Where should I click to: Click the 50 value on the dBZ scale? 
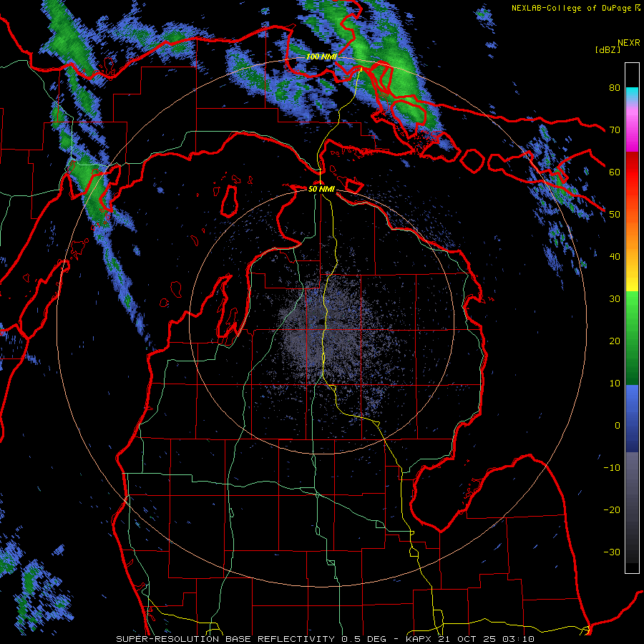point(615,215)
